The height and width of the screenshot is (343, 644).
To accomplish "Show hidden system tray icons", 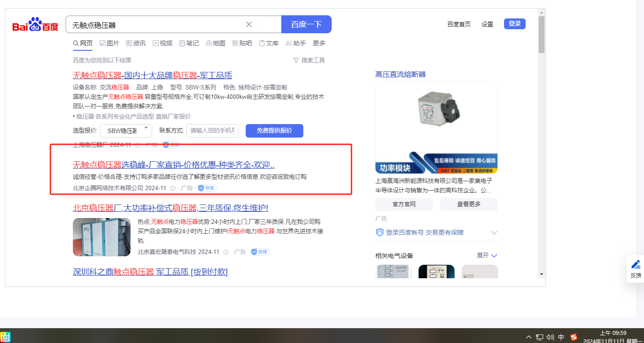I will 529,337.
